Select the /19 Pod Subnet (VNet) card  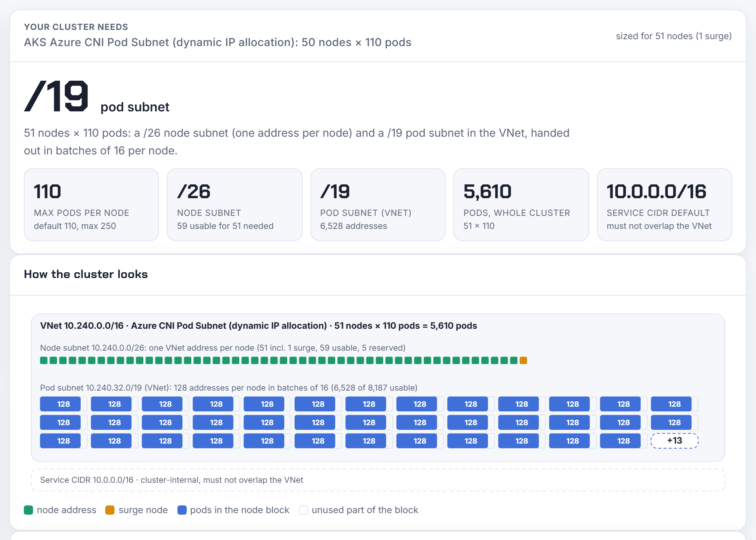pyautogui.click(x=378, y=205)
